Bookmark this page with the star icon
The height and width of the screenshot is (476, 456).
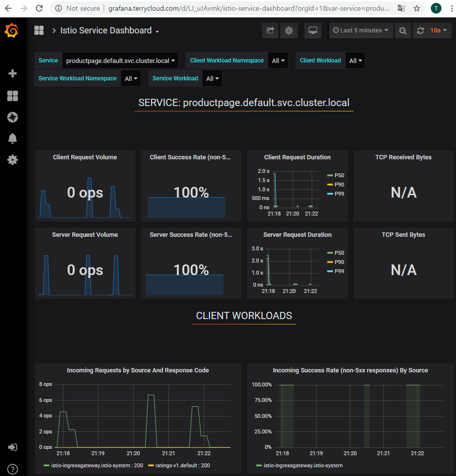417,8
